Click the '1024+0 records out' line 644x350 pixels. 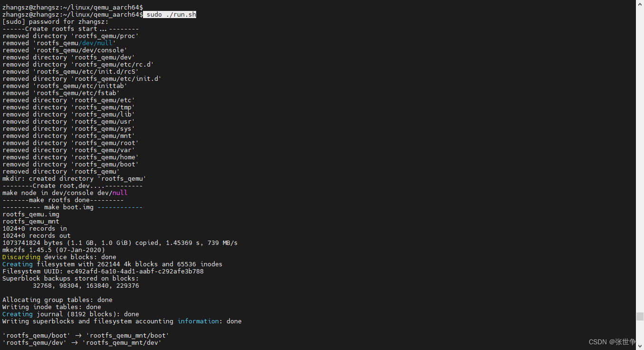point(37,236)
